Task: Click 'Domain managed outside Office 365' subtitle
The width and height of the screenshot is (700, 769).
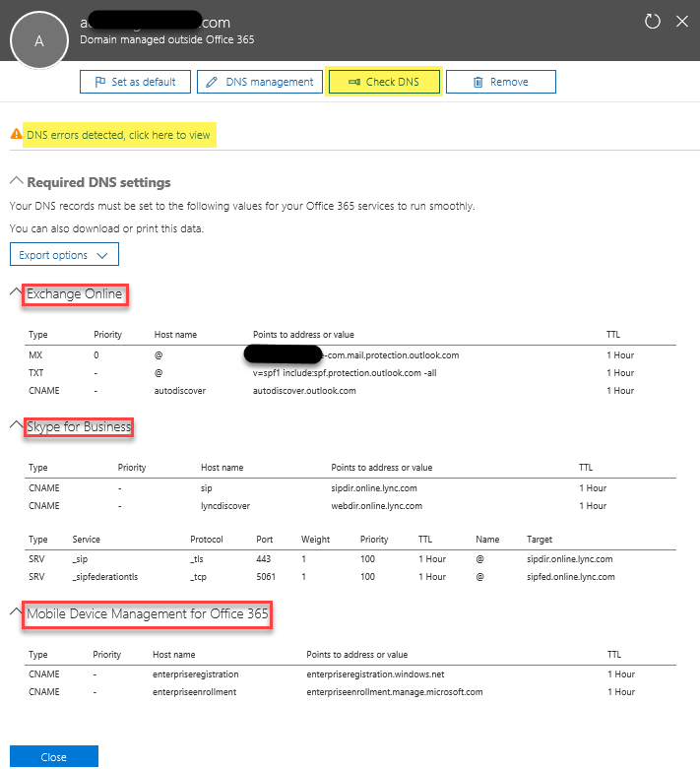Action: click(x=166, y=39)
